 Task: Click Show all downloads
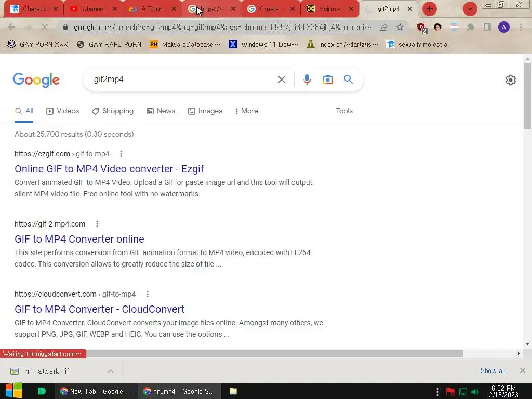click(x=493, y=370)
